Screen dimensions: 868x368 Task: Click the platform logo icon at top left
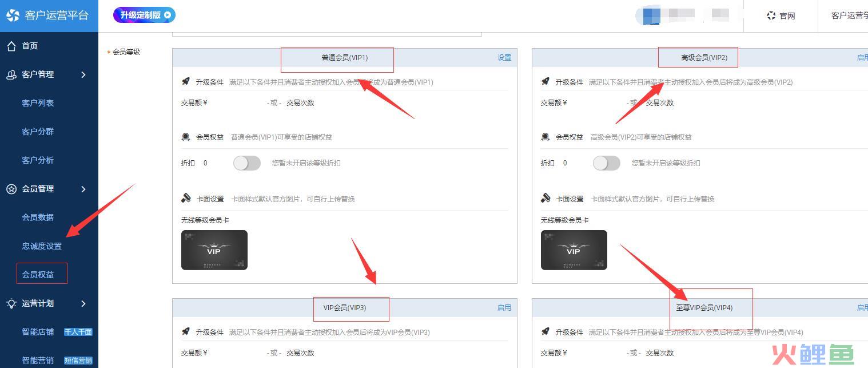(x=13, y=15)
